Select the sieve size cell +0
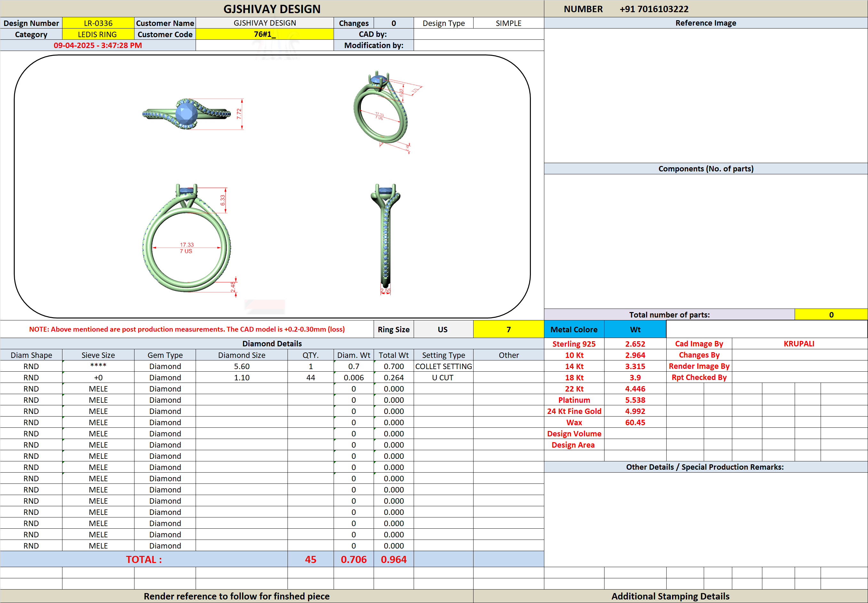 coord(98,377)
